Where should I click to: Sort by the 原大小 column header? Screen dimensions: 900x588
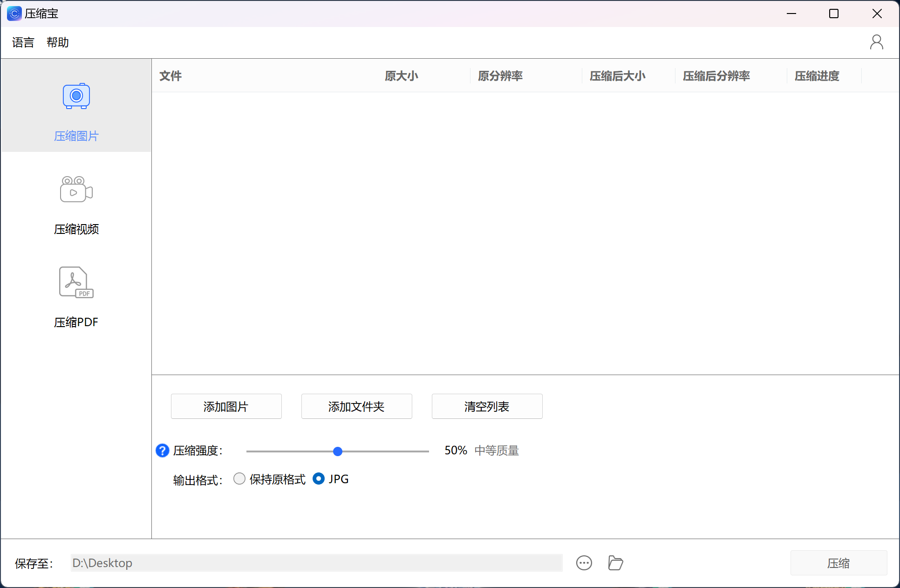click(402, 76)
